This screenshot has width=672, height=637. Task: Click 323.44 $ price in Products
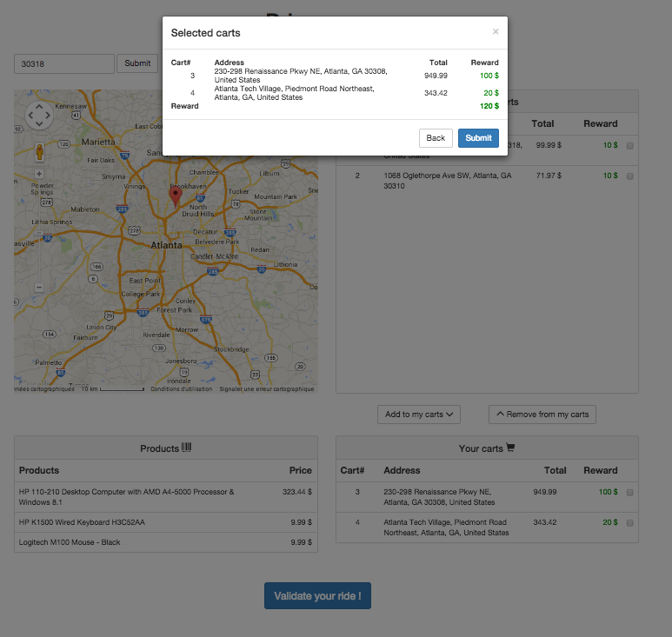[x=297, y=492]
